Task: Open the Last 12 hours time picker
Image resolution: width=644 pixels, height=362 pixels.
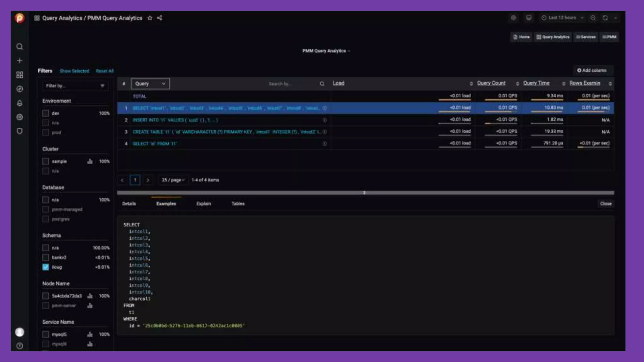Action: [562, 18]
